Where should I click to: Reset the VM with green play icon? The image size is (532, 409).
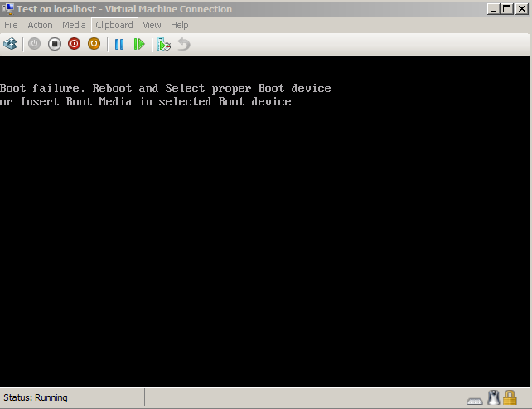click(139, 44)
